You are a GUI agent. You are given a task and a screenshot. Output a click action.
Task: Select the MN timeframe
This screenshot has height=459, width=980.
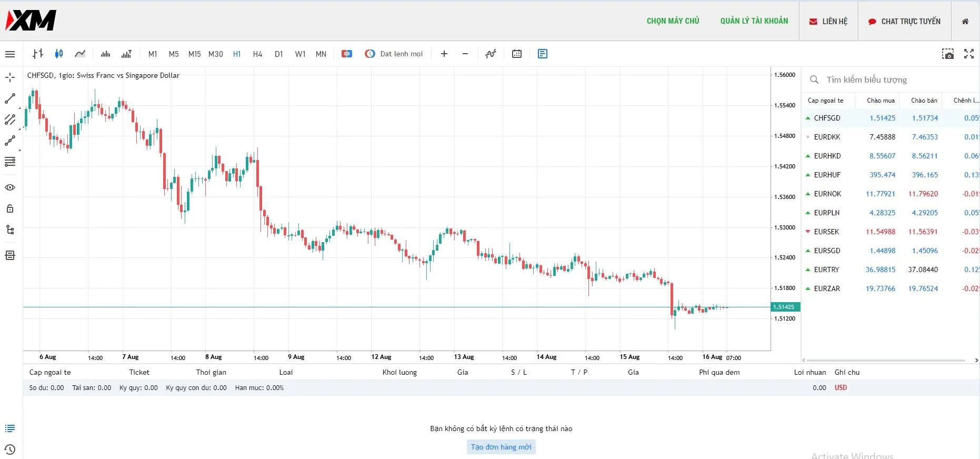(x=321, y=54)
